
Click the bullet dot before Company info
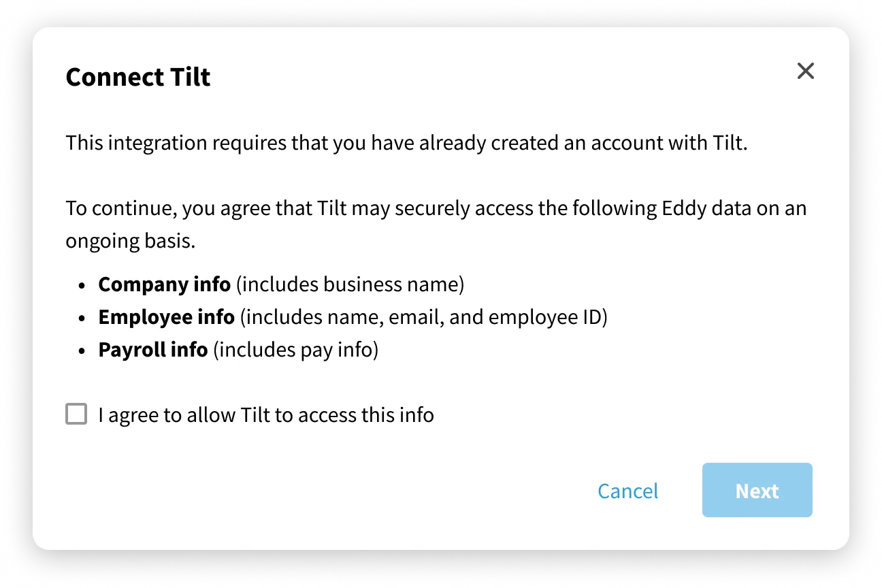[x=82, y=285]
